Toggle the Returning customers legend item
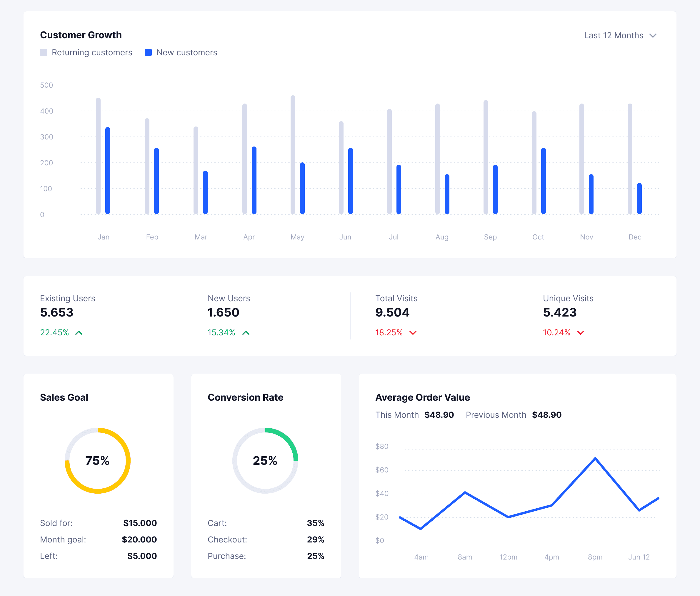700x596 pixels. (86, 52)
